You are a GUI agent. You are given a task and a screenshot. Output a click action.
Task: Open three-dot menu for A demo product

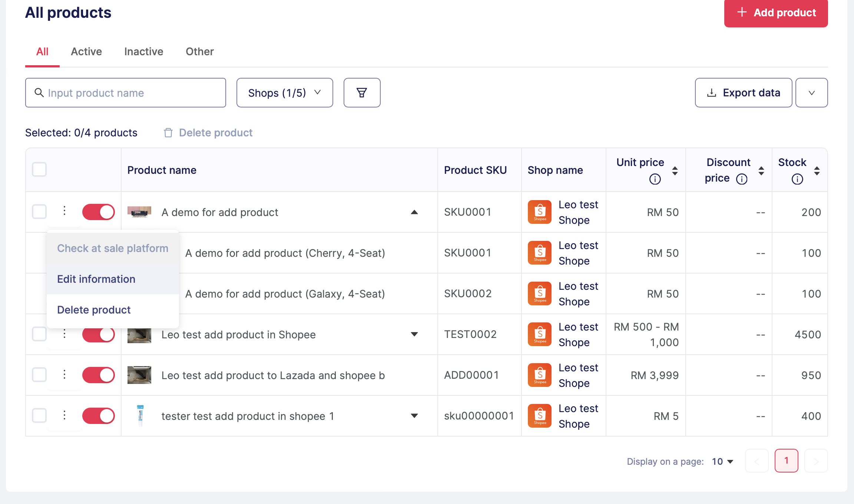(64, 211)
